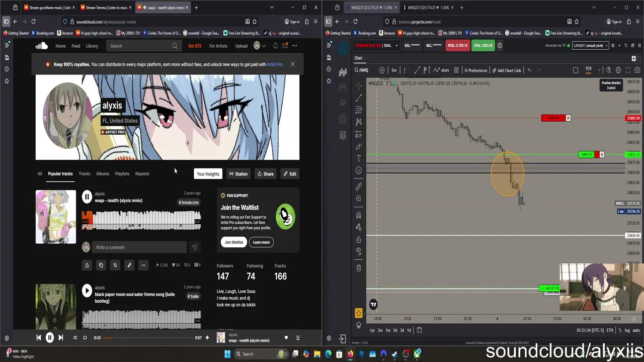The image size is (644, 362).
Task: Click Learn more in Fan Support
Action: (x=261, y=242)
